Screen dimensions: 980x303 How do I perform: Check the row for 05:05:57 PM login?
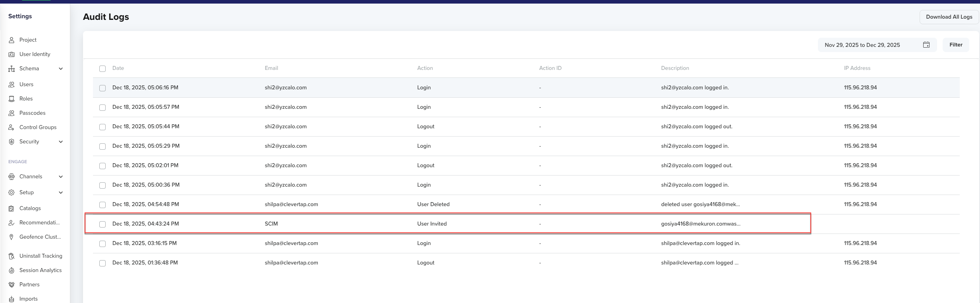tap(102, 108)
